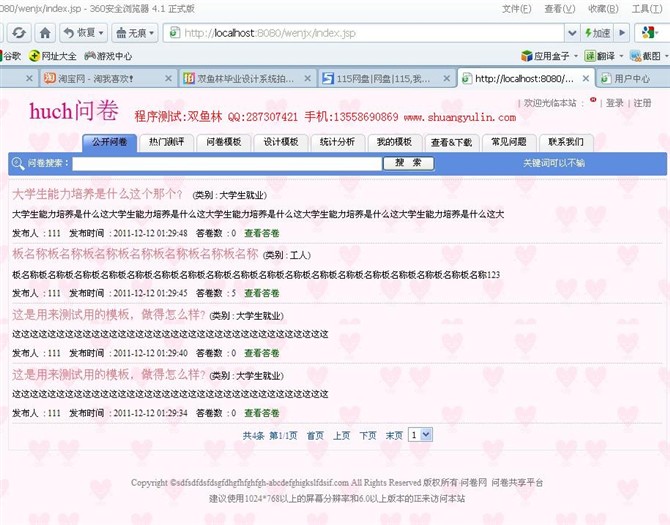
Task: Click the address bar URL field
Action: pyautogui.click(x=364, y=33)
